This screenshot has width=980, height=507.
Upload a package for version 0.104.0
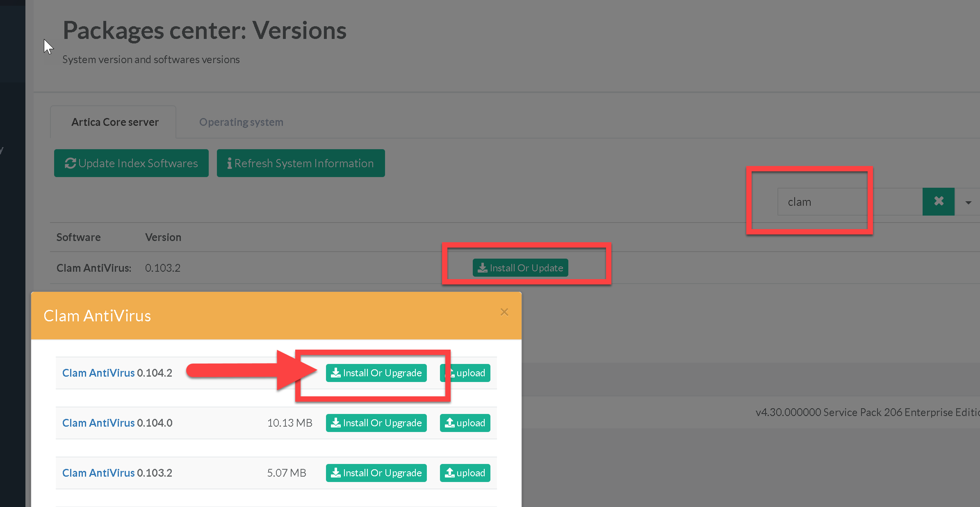(x=465, y=423)
